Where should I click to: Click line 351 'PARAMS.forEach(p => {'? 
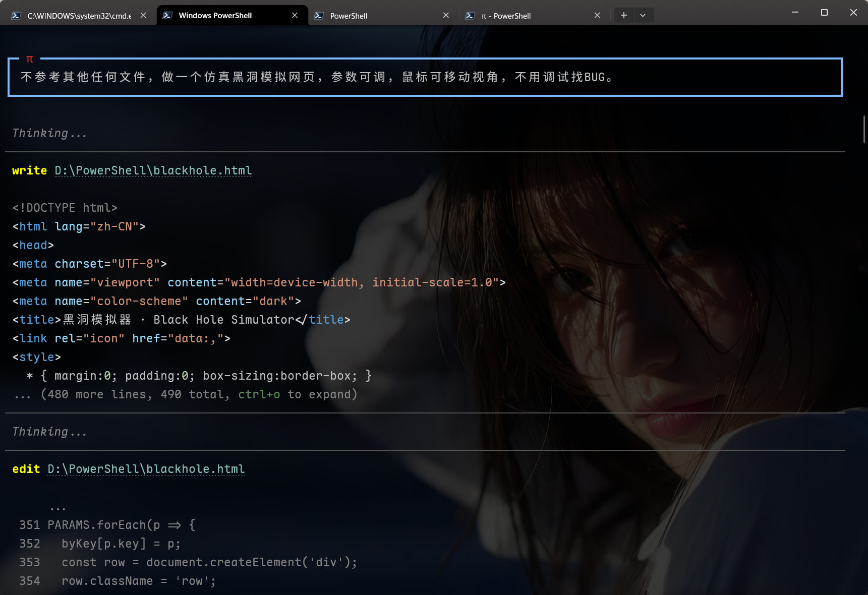click(x=107, y=525)
